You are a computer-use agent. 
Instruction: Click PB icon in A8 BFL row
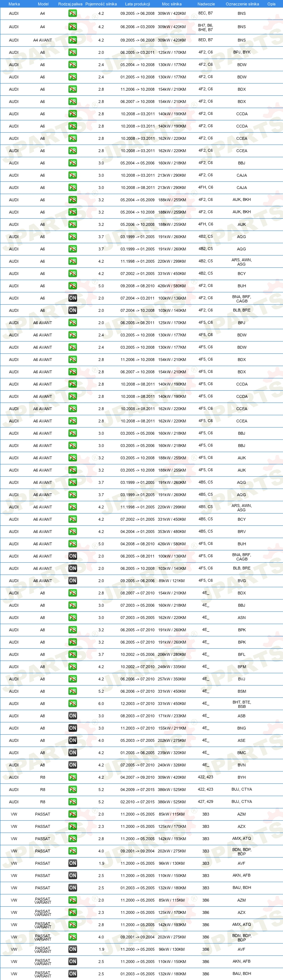[72, 654]
